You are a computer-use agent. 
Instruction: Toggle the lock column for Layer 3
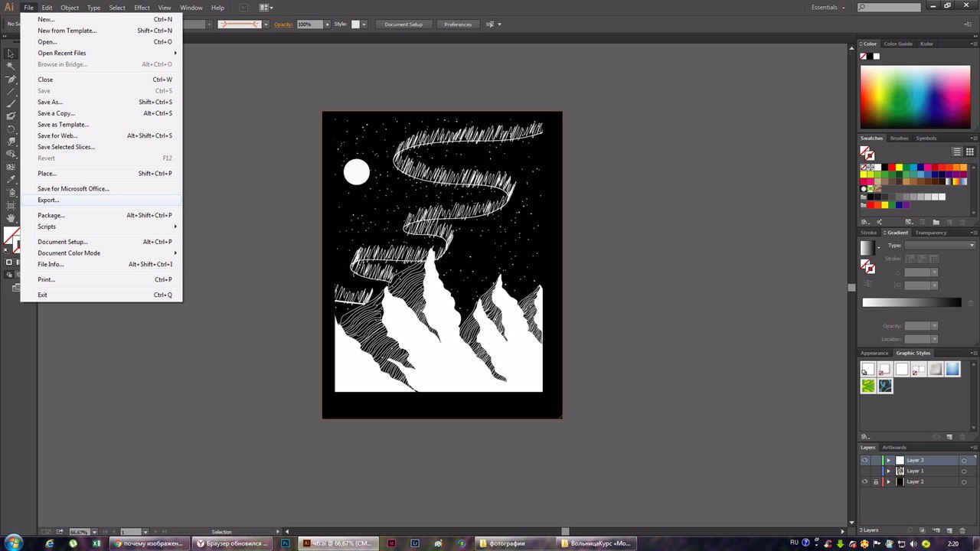tap(876, 460)
